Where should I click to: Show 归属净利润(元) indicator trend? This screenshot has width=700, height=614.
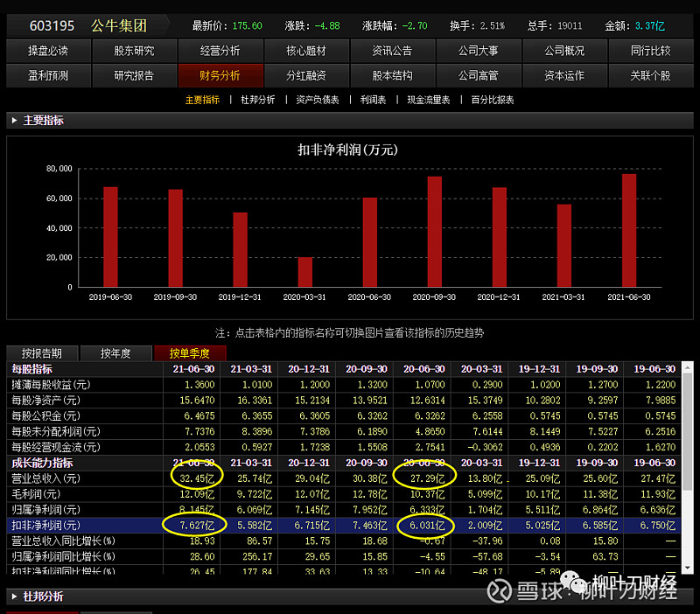(x=46, y=510)
